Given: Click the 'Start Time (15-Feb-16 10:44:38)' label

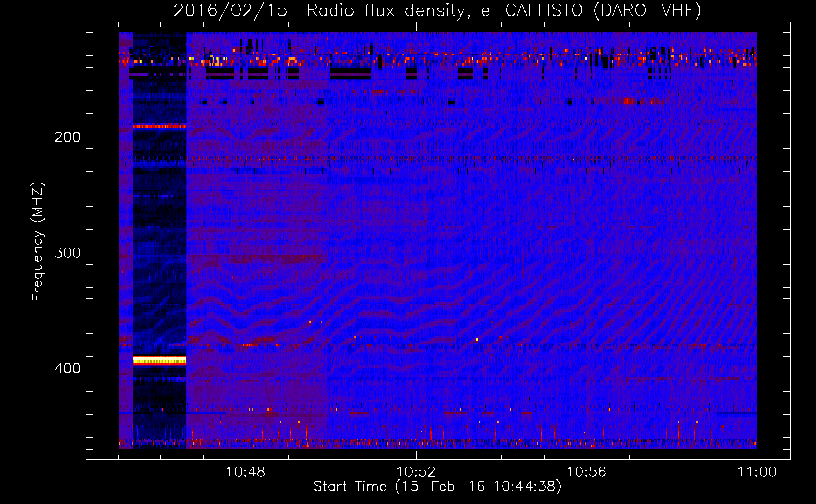Looking at the screenshot, I should (437, 487).
